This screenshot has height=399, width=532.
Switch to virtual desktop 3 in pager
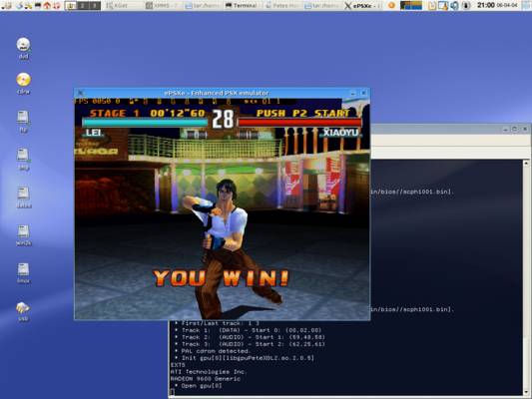tap(94, 5)
